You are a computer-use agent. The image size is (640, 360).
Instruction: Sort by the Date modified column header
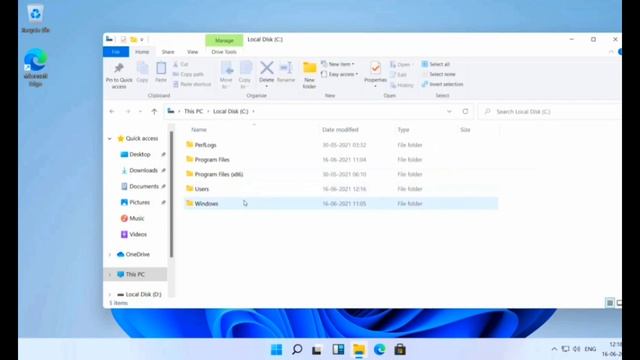(340, 130)
